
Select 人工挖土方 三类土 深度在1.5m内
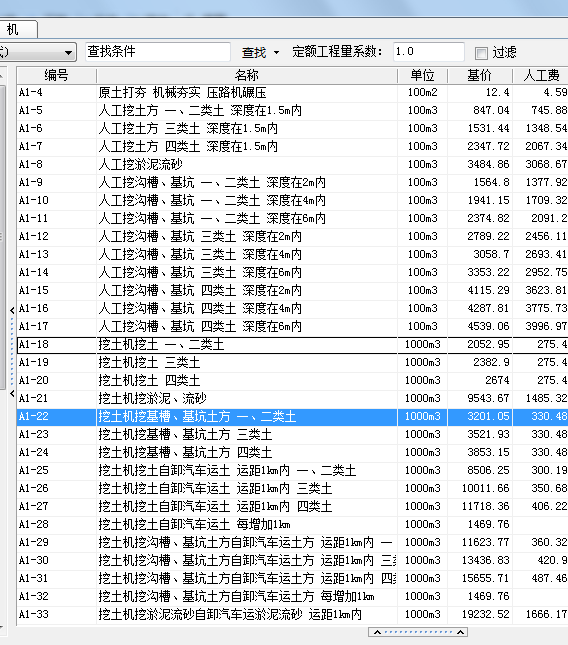coord(188,129)
